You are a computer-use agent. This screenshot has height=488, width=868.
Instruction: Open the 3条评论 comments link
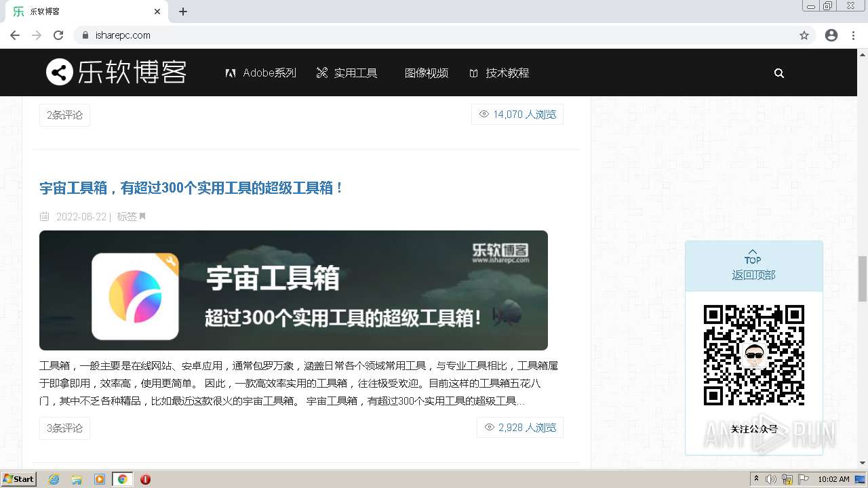click(x=64, y=428)
